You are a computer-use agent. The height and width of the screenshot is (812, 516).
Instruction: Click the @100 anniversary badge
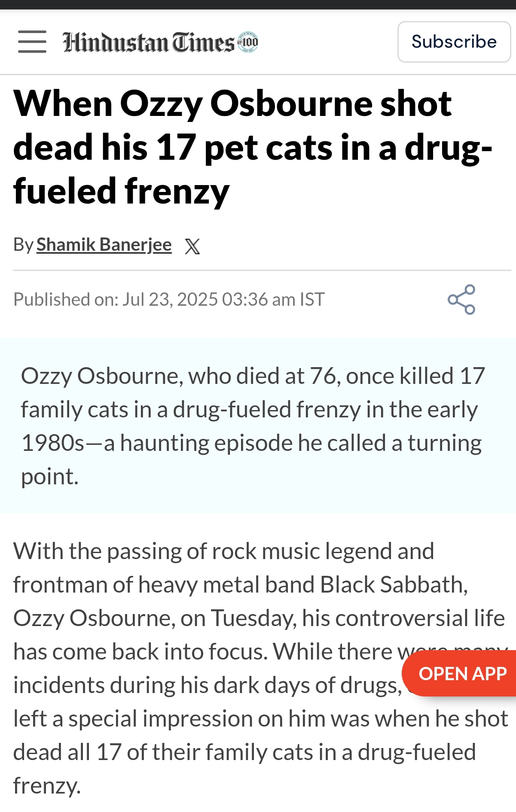pos(248,42)
